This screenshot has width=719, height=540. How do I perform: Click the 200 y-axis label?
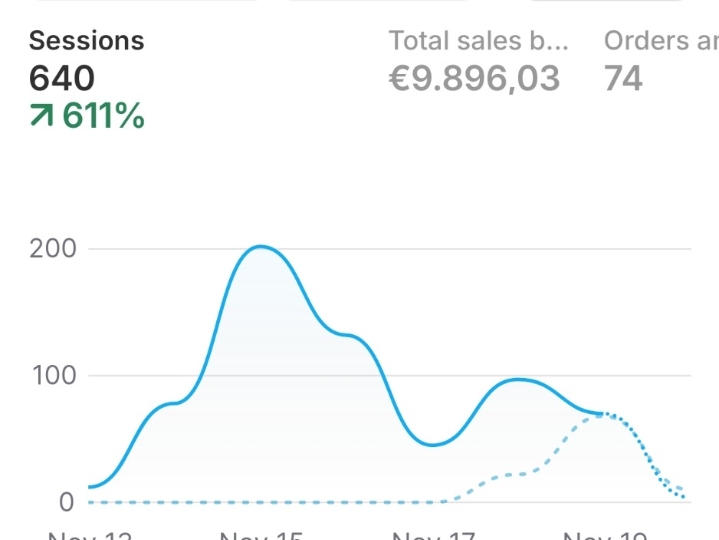coord(53,249)
